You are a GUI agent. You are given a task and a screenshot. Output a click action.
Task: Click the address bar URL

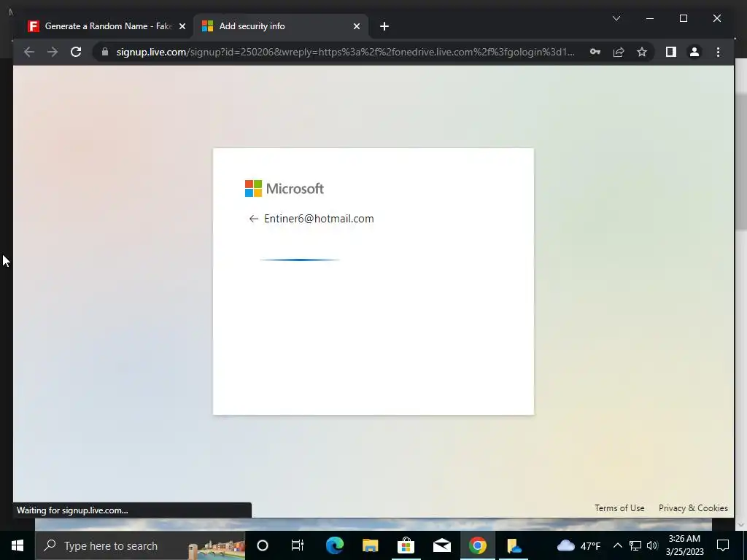[x=345, y=52]
